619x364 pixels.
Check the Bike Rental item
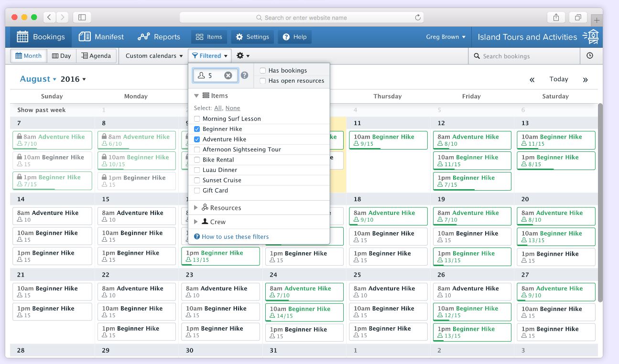click(x=197, y=160)
